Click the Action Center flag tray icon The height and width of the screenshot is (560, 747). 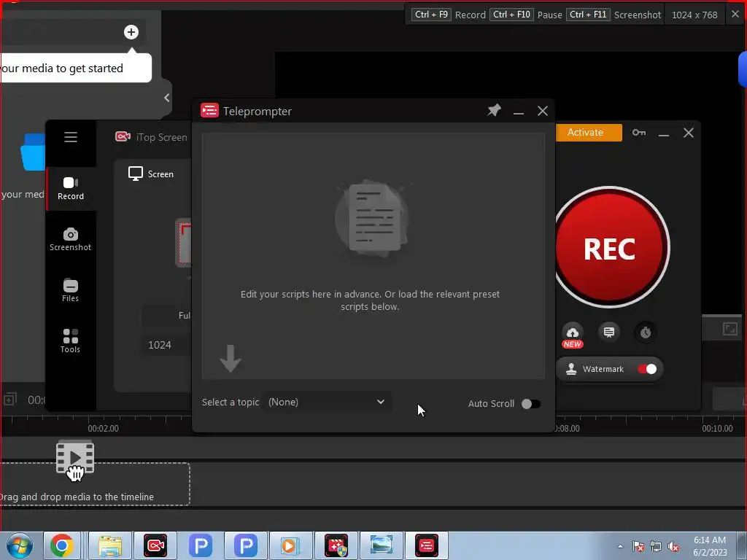638,547
